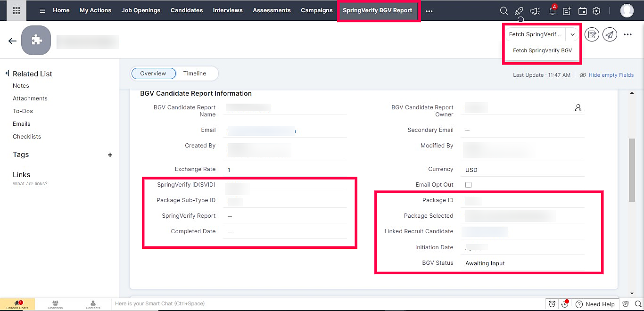Add a tag with the plus icon

click(x=110, y=155)
